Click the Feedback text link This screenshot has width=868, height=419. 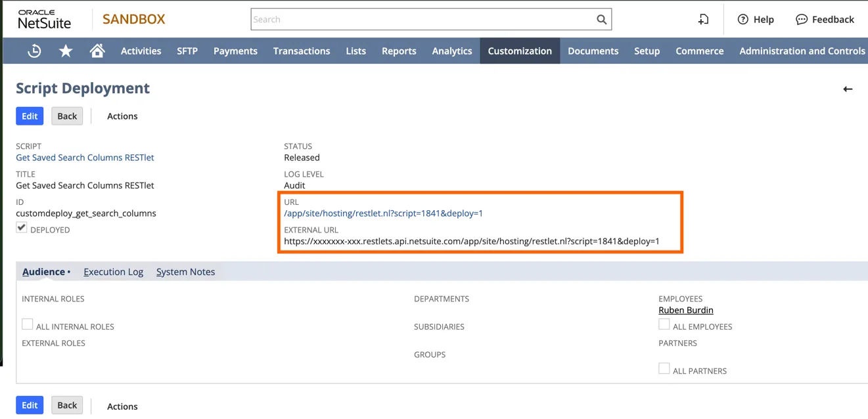point(833,20)
